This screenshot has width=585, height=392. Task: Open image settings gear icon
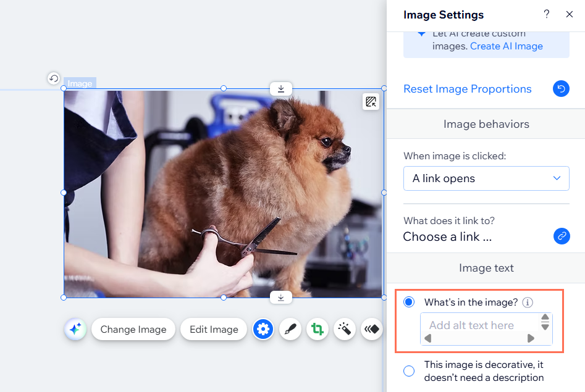click(263, 330)
